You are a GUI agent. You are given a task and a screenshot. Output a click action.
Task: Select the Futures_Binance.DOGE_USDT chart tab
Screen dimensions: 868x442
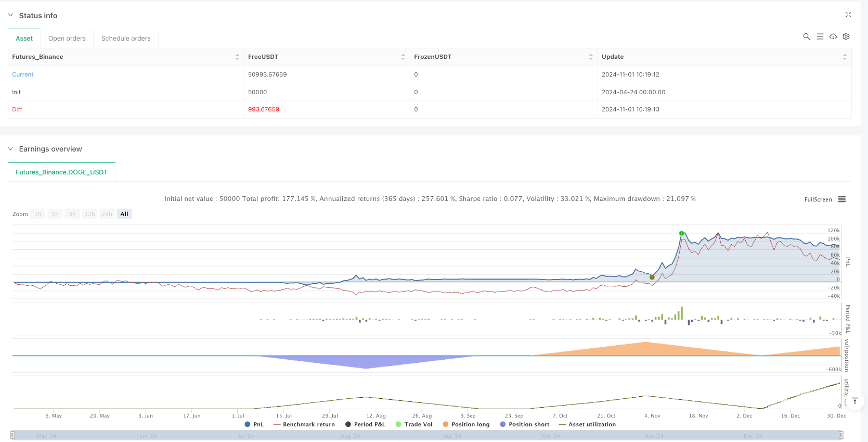[61, 172]
